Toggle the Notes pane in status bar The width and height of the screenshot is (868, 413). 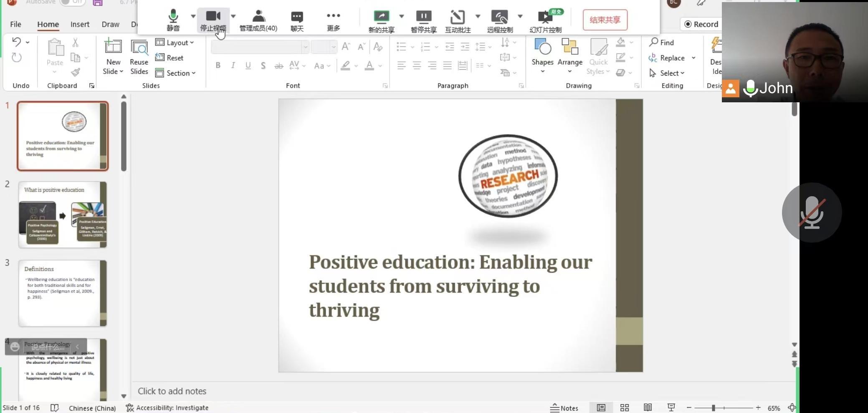click(x=564, y=408)
